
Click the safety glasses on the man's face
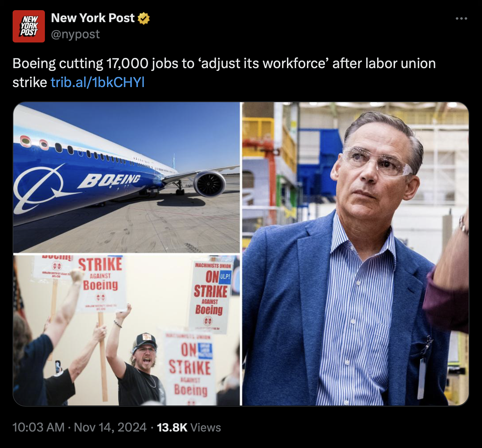click(x=377, y=162)
